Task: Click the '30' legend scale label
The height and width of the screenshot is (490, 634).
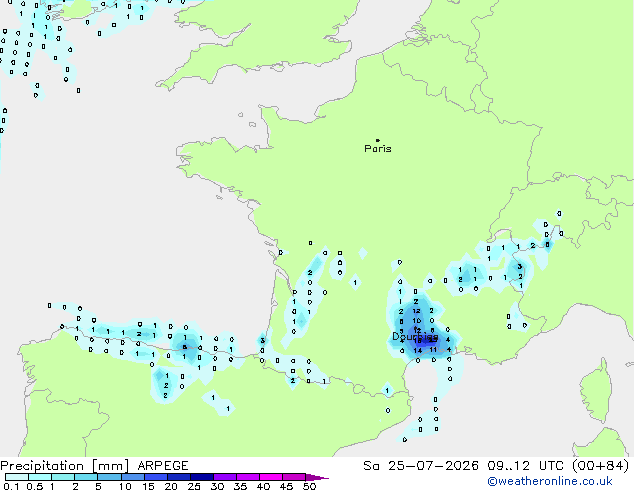Action: coord(217,486)
